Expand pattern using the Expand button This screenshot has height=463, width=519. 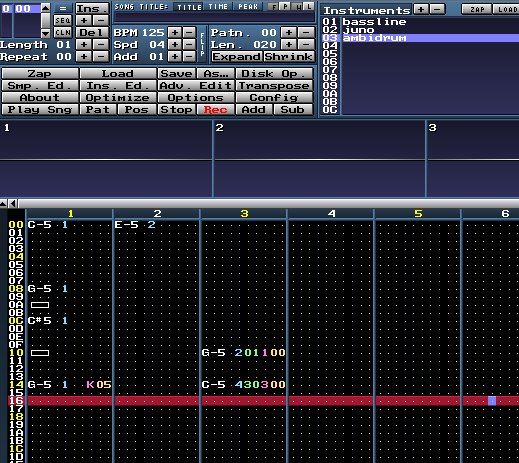237,57
